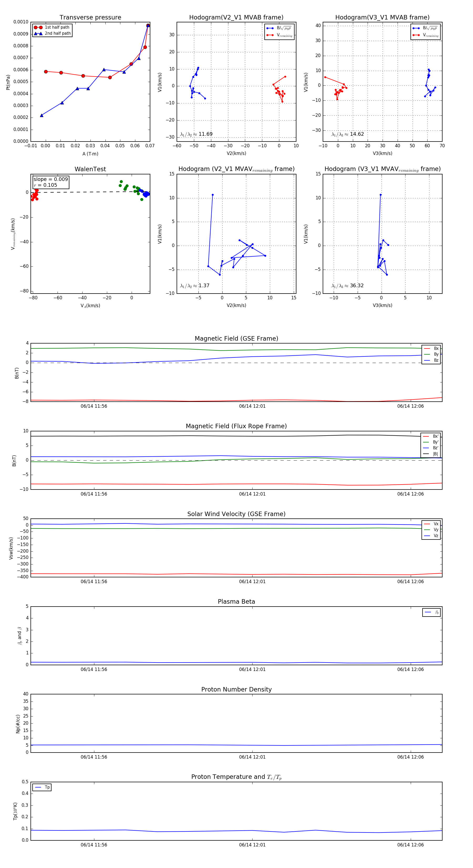Screen dimensions: 473x868
Task: Click the 'Vx' legend entry in velocity plot
Action: click(x=431, y=524)
